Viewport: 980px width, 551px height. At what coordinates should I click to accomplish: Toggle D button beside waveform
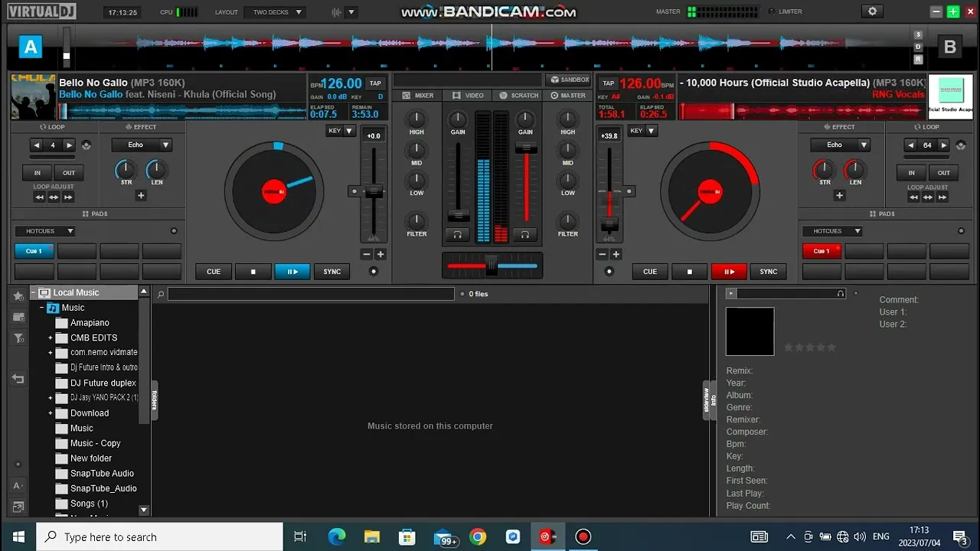click(x=919, y=47)
